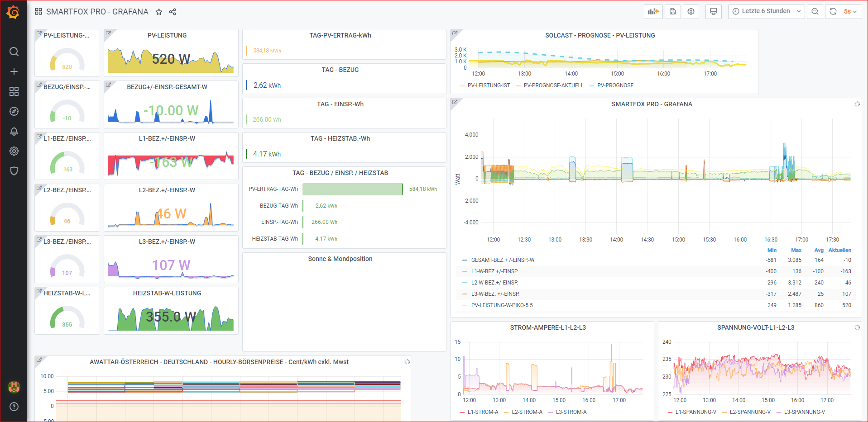This screenshot has width=868, height=422.
Task: Open the Configuration gear in sidebar
Action: (x=14, y=151)
